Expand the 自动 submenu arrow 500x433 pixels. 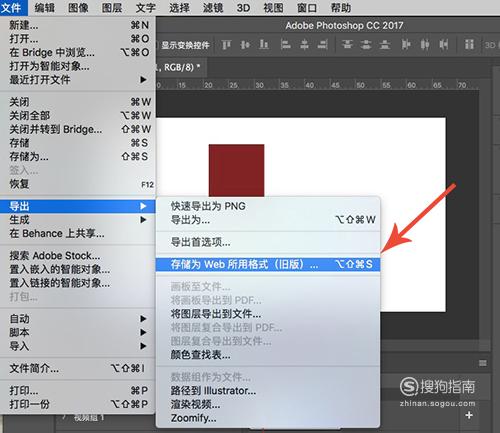(143, 319)
